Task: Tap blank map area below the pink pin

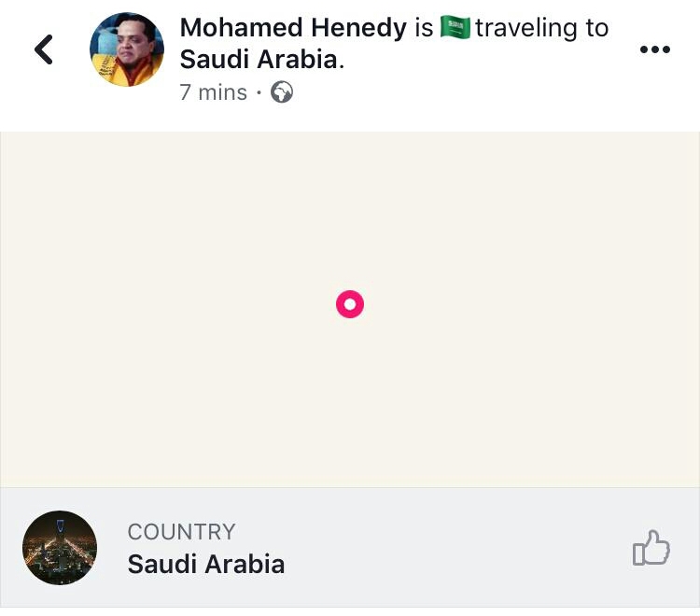Action: pyautogui.click(x=350, y=411)
